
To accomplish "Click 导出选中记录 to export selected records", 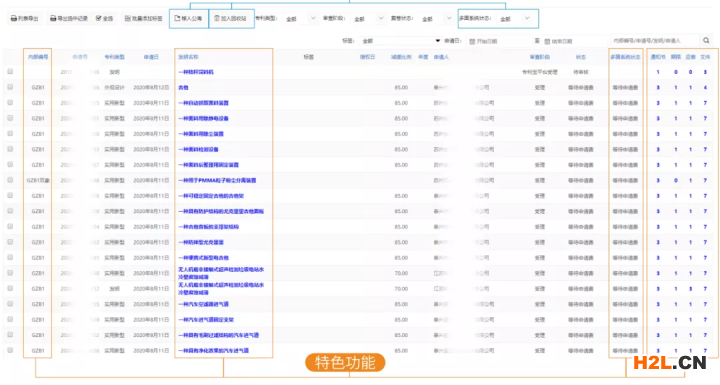I will 68,18.
